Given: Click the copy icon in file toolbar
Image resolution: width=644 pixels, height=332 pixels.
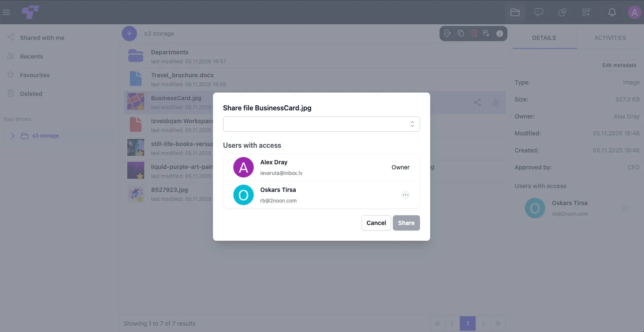Looking at the screenshot, I should coord(461,33).
